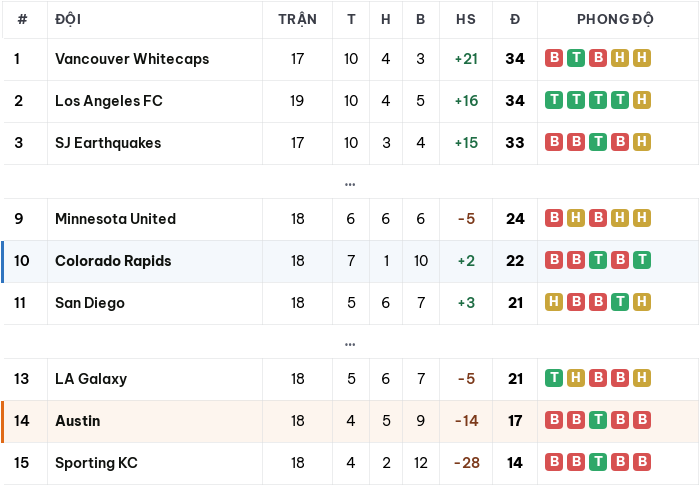Click the PHONG ĐỘ column header
This screenshot has width=700, height=486.
tap(615, 19)
